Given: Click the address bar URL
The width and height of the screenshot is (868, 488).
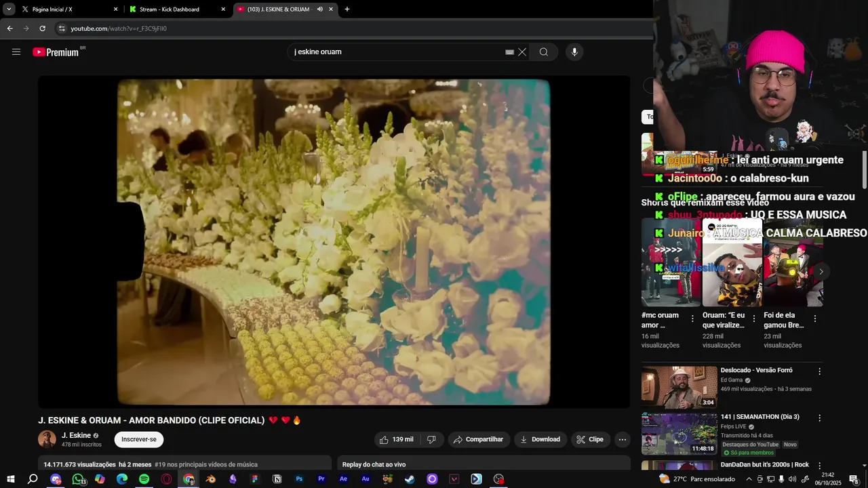Looking at the screenshot, I should 119,28.
